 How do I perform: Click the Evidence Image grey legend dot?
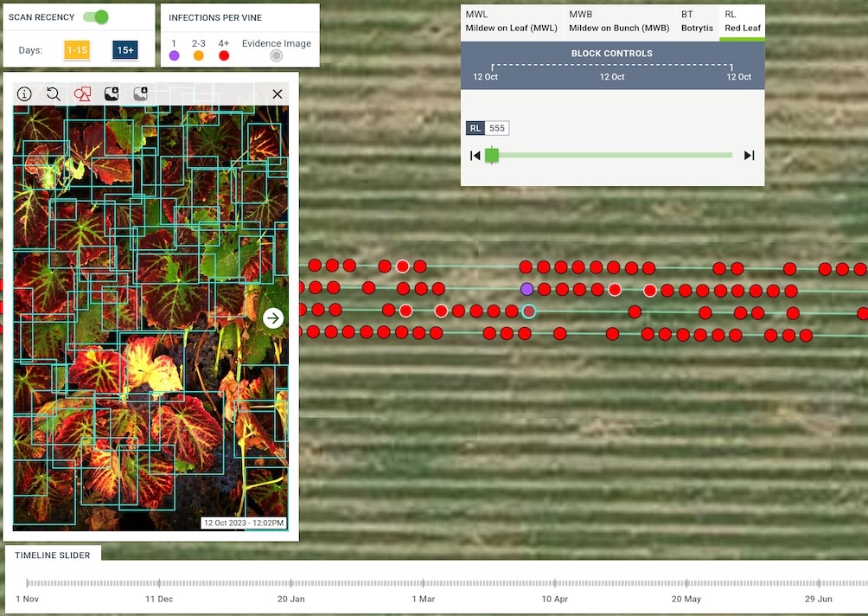276,55
